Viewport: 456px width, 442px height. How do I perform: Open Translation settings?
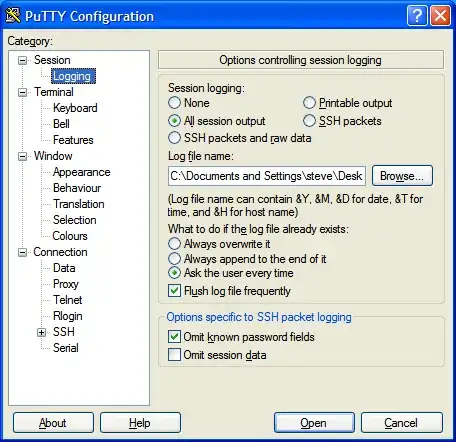click(x=79, y=204)
